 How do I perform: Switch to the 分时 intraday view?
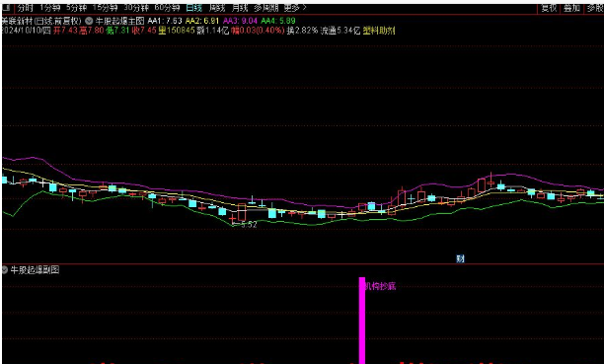pos(25,8)
